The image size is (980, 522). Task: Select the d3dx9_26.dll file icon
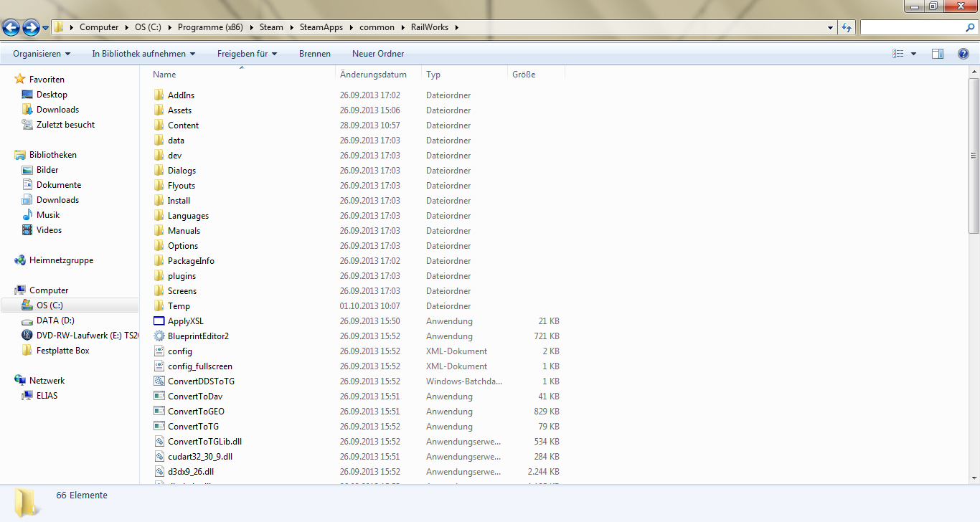159,472
